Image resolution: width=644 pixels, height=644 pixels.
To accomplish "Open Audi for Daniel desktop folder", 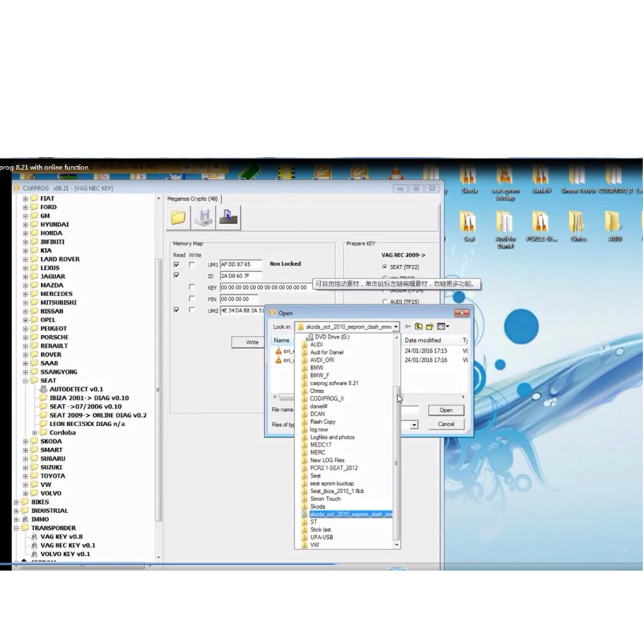I will (x=505, y=230).
